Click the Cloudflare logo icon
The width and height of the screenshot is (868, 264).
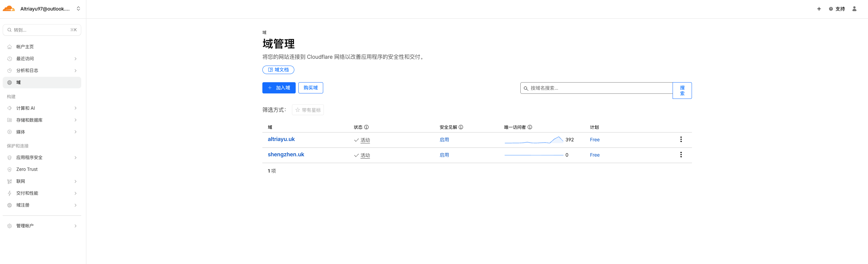click(9, 9)
